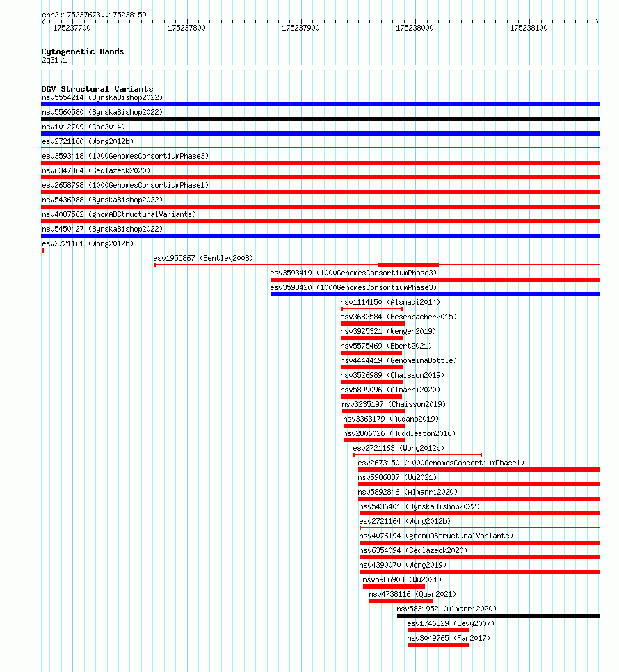Click esv3593420 (1000GenomesConsortiumPhase3) label

coord(353,287)
